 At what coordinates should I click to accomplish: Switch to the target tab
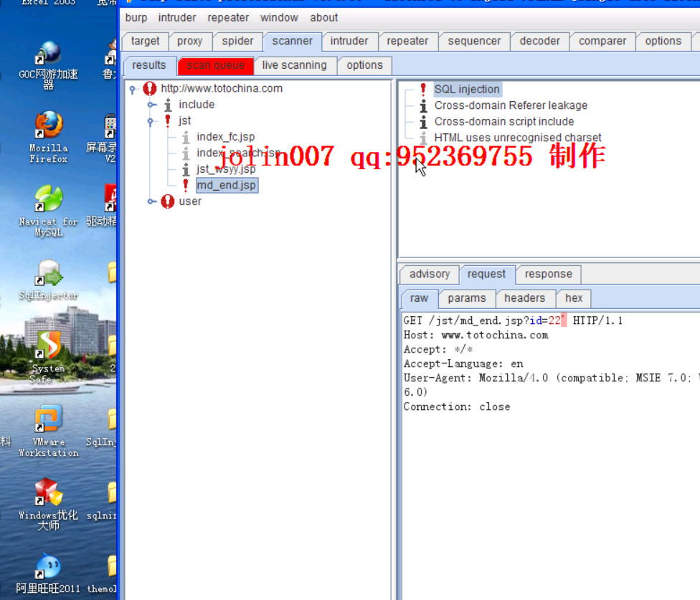145,41
